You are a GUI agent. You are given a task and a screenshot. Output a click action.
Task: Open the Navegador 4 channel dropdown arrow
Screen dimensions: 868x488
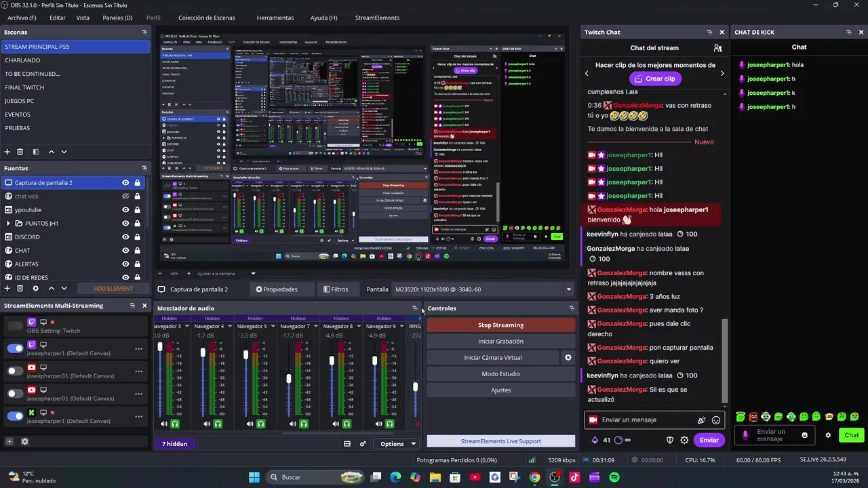coord(230,326)
